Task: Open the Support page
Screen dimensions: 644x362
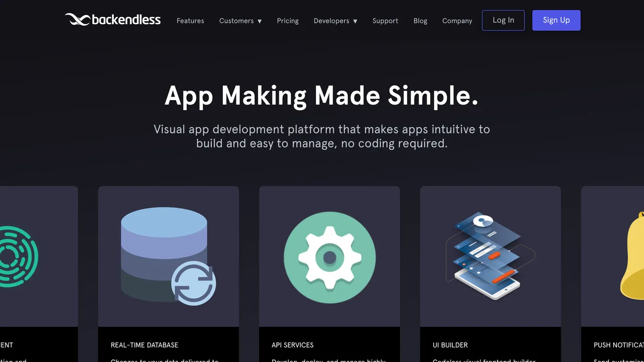Action: (x=385, y=21)
